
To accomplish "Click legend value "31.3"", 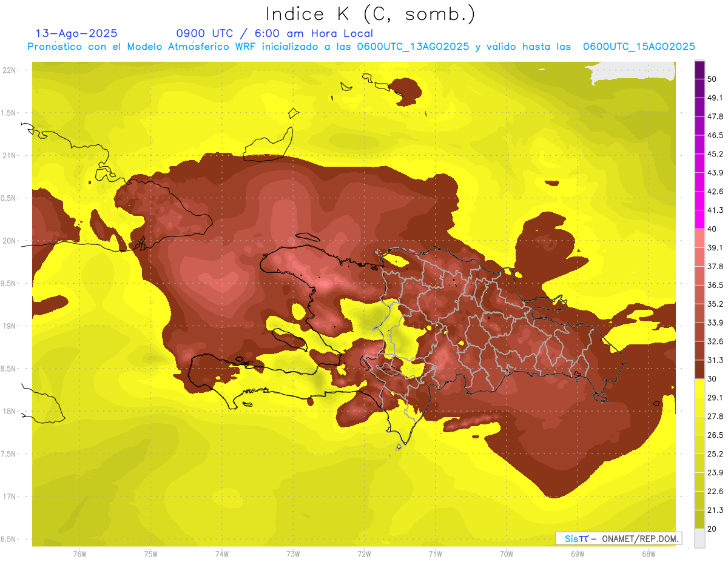I will tap(715, 360).
